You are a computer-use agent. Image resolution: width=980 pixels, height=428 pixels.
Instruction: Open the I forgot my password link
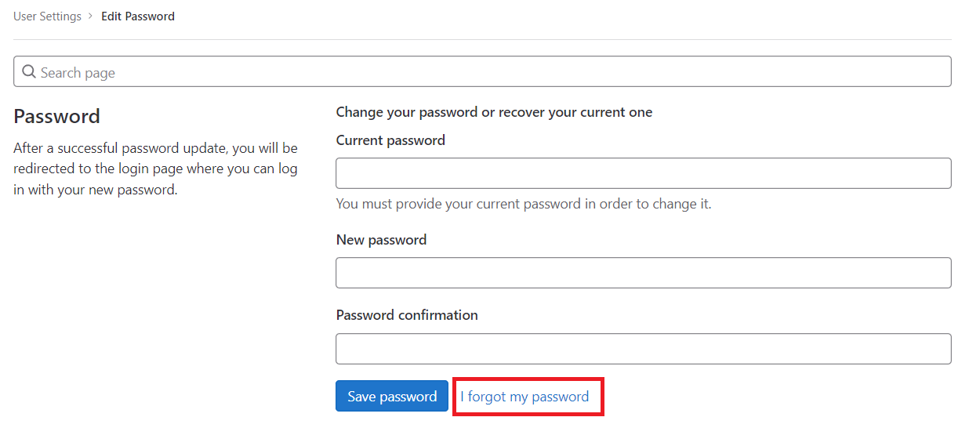pos(524,397)
